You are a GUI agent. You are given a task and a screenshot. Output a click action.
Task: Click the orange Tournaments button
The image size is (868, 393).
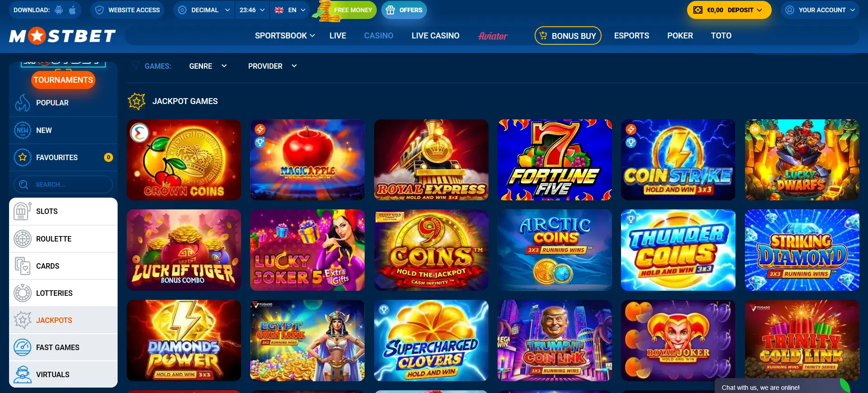(x=63, y=80)
